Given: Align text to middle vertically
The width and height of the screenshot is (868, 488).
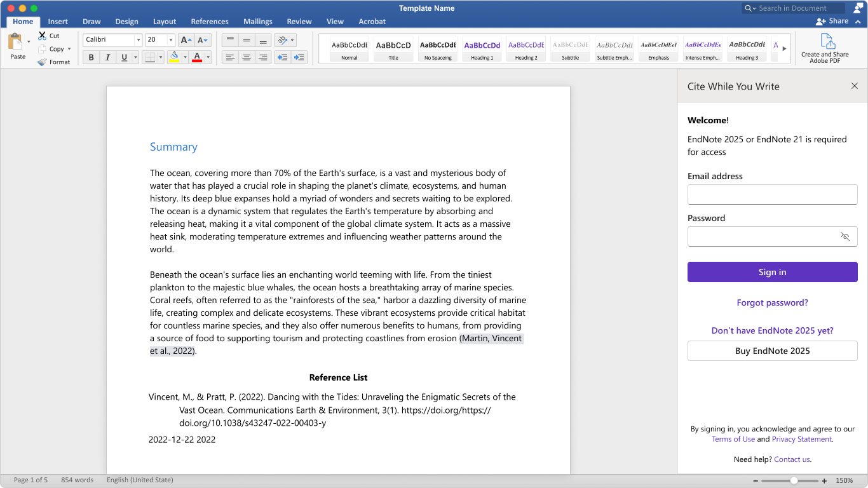Looking at the screenshot, I should click(x=247, y=40).
